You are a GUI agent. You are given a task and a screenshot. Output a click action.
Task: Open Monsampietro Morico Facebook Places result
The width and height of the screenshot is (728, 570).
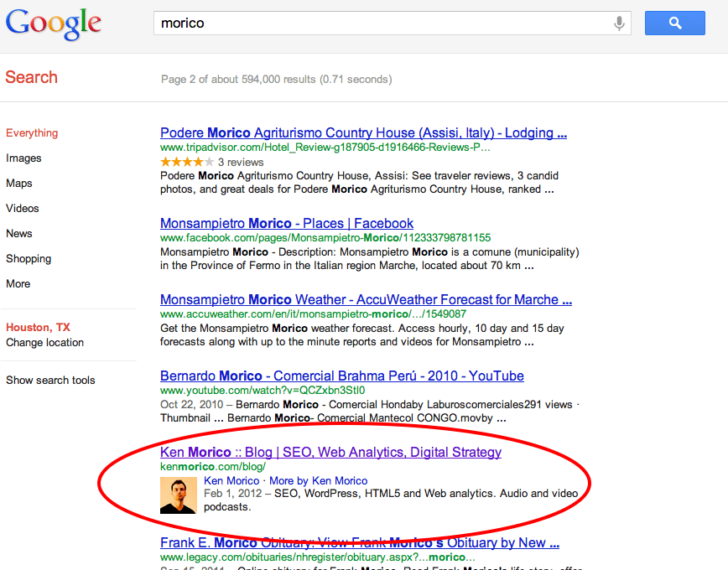coord(286,224)
